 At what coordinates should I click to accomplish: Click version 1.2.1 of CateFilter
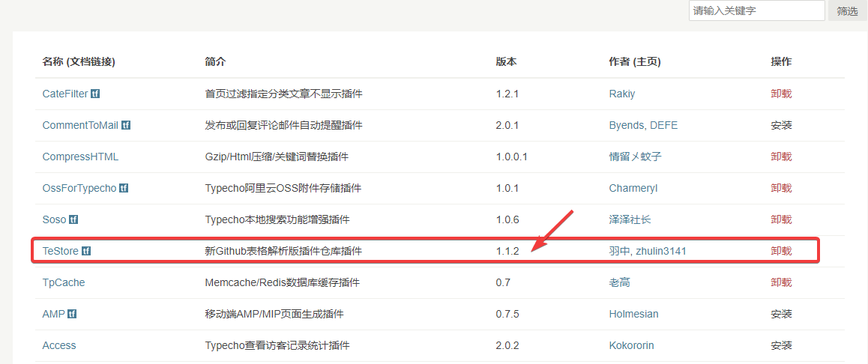click(507, 94)
